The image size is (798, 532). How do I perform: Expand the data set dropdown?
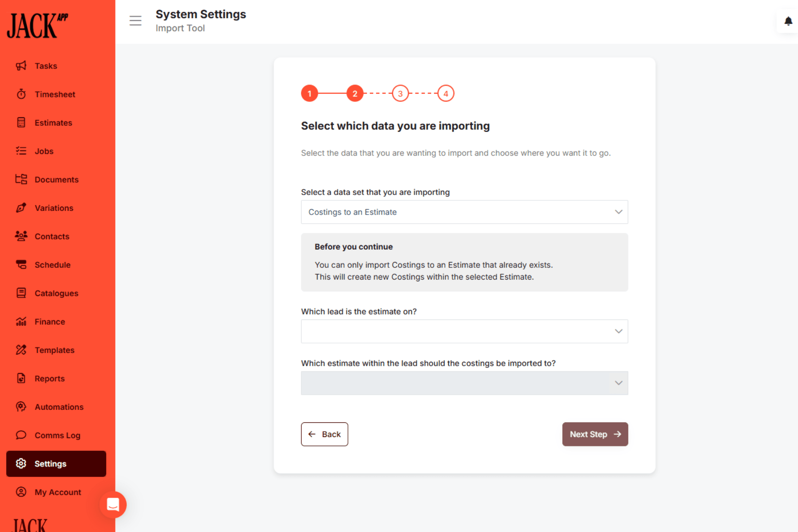click(464, 212)
